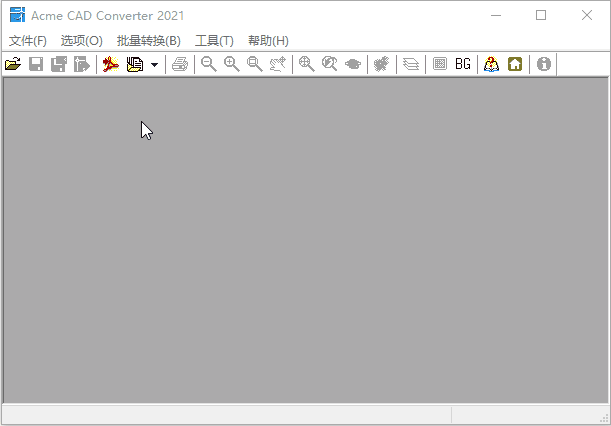Click the Open file folder icon

(x=13, y=64)
